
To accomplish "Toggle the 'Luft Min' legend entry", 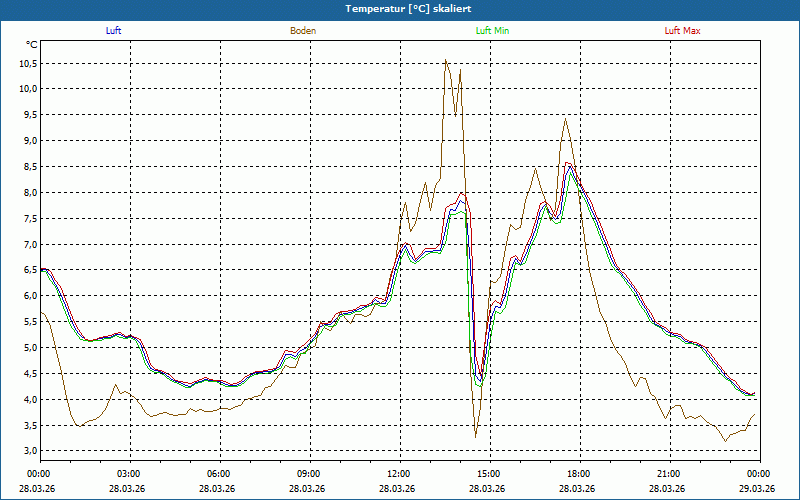I will point(492,31).
